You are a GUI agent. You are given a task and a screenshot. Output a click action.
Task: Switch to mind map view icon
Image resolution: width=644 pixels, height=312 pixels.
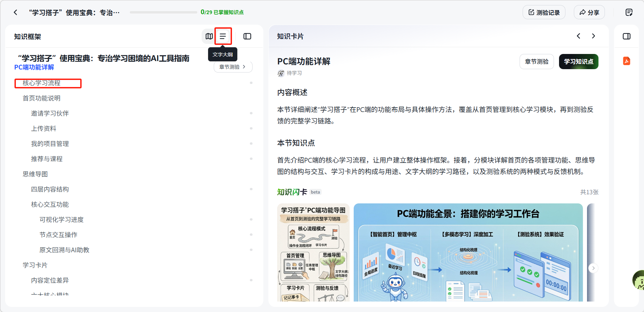click(209, 36)
